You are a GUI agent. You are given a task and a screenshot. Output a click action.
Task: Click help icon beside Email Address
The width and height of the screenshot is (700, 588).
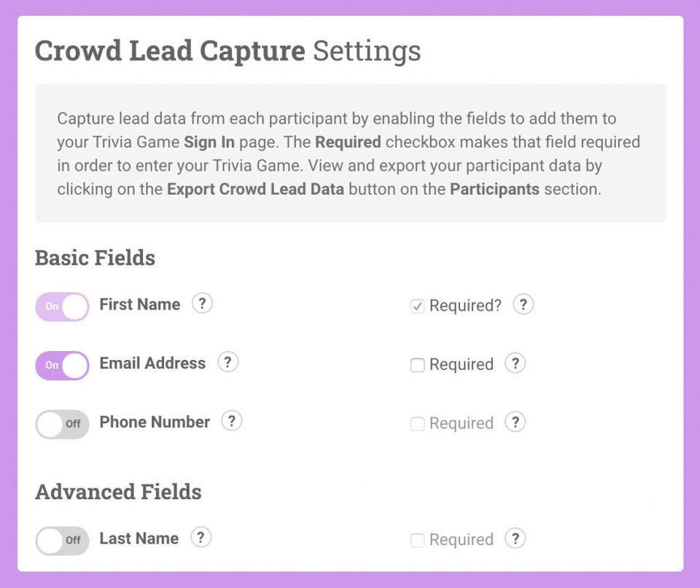coord(228,362)
